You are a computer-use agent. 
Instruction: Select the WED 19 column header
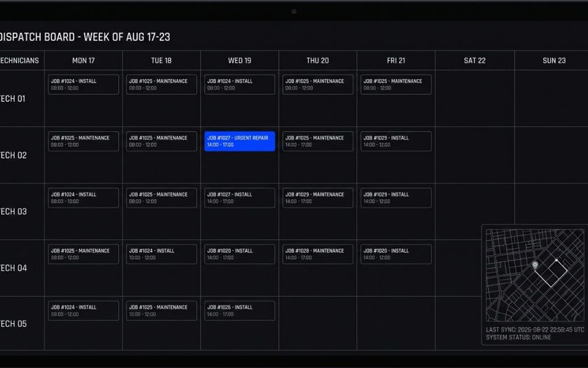pos(239,60)
